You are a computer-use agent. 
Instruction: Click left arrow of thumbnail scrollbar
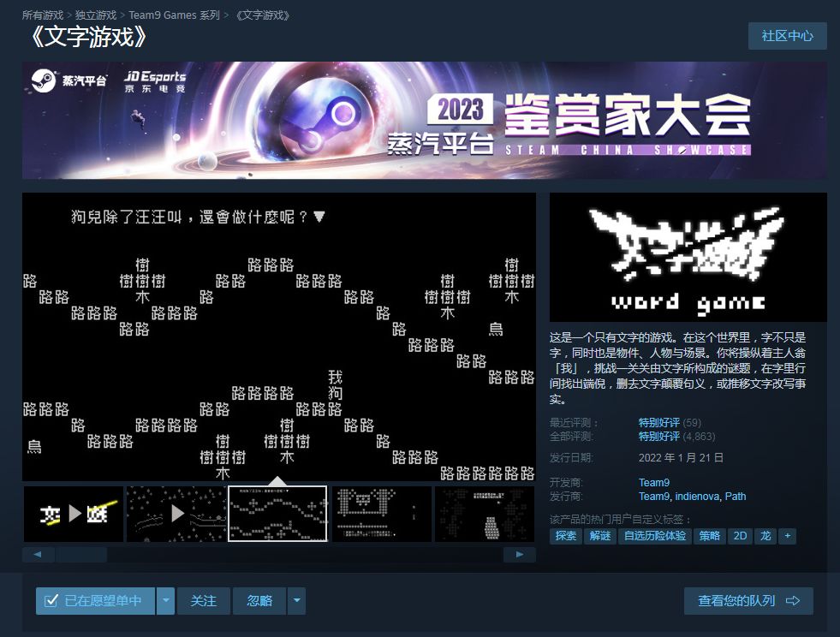38,555
